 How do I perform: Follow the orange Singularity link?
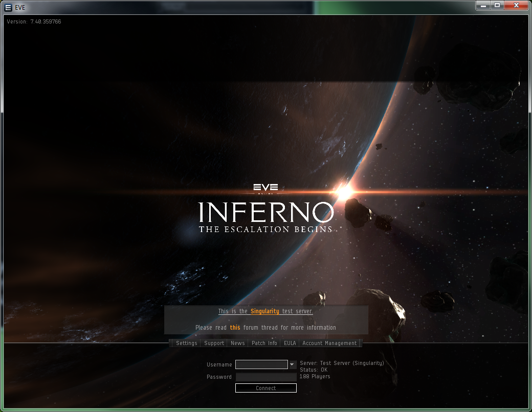264,311
